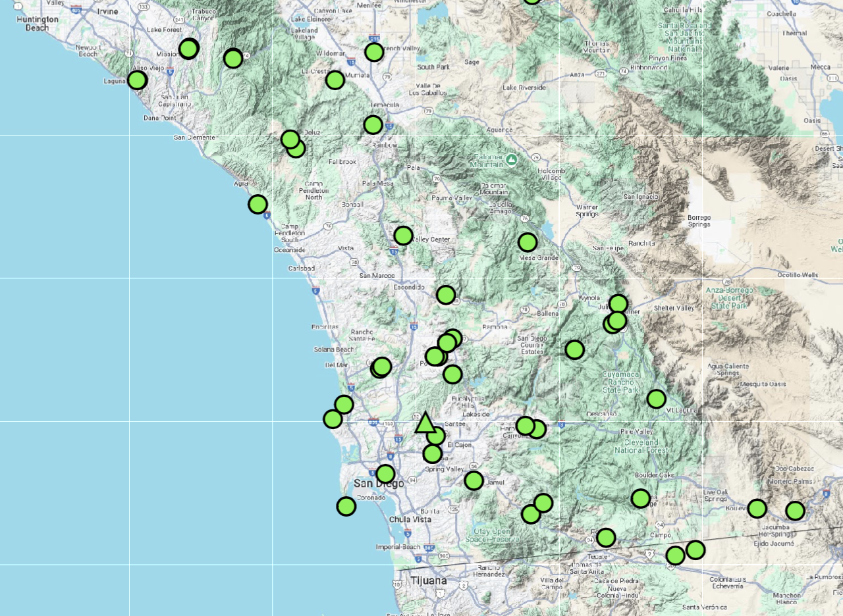Select the marker north of Eucalyptus Hills
Image resolution: width=843 pixels, height=616 pixels.
tap(452, 374)
